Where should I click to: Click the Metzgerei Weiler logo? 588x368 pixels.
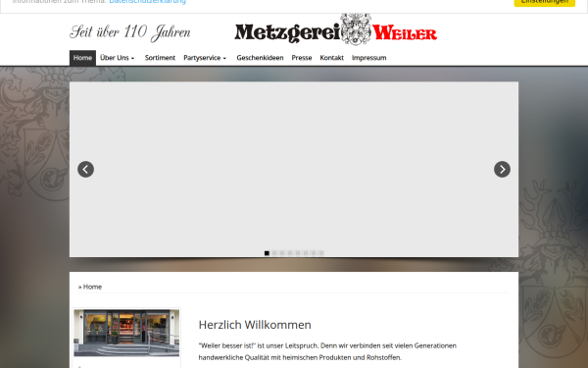[335, 29]
